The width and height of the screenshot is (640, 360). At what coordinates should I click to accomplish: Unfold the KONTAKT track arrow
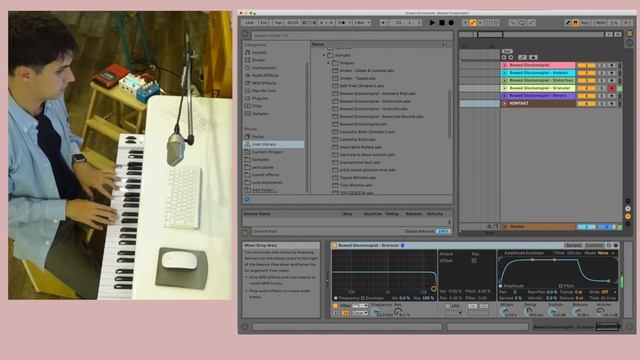click(504, 104)
